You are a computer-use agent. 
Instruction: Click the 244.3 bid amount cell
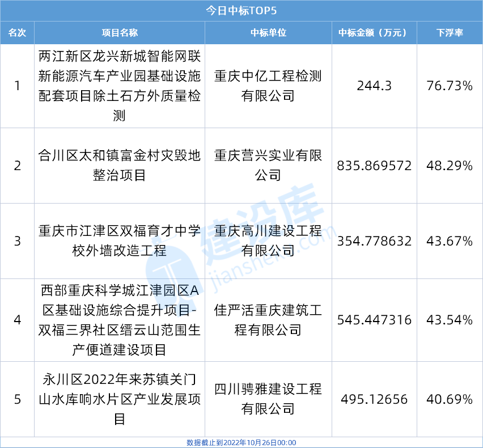click(374, 86)
